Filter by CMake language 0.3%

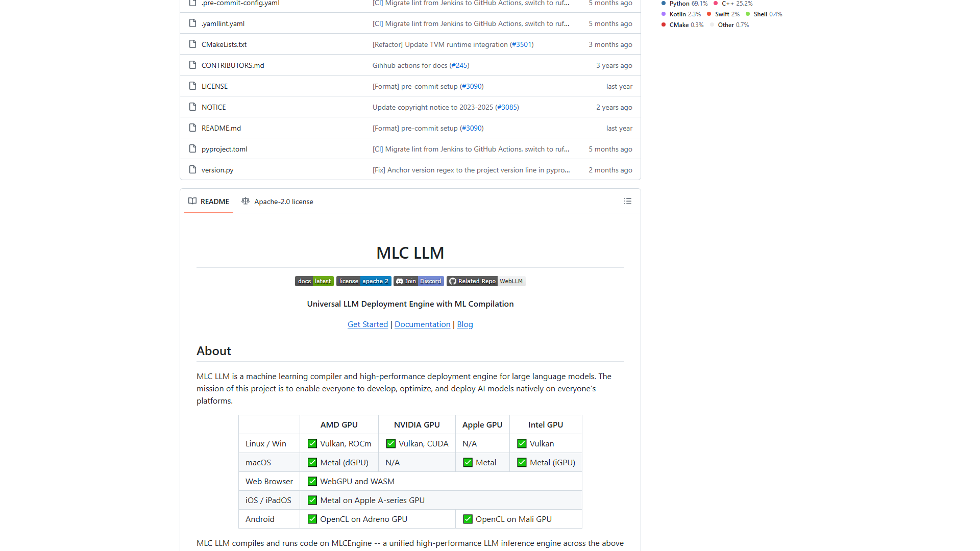682,25
